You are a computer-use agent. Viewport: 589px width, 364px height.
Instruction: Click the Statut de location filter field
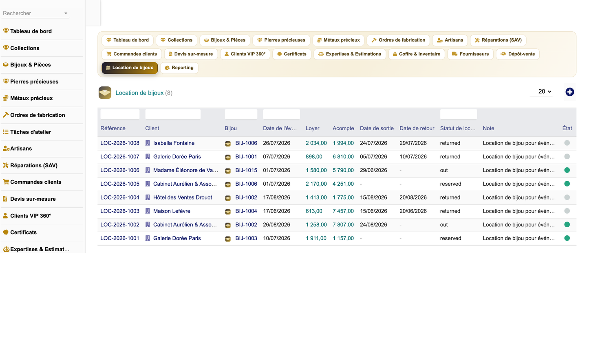point(459,114)
